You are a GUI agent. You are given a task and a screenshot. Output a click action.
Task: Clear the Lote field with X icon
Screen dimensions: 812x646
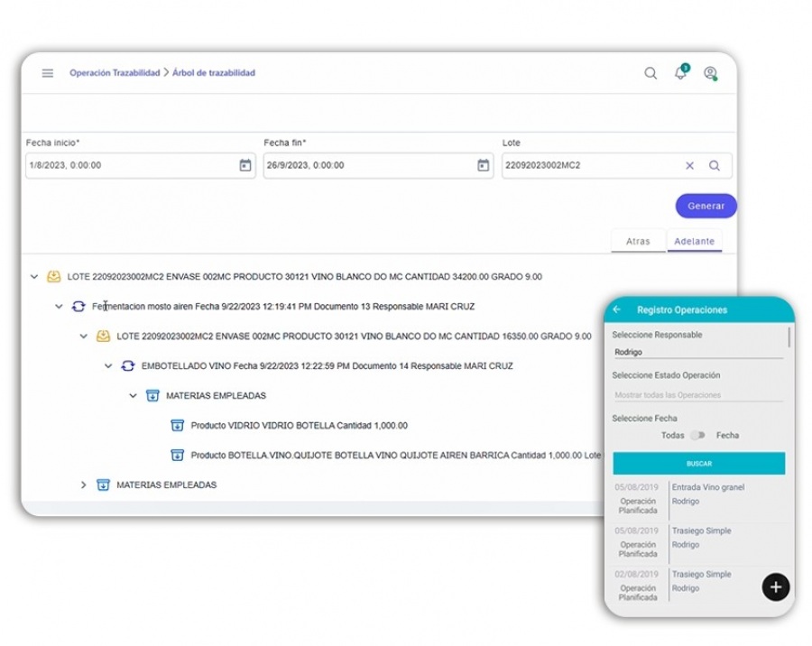tap(689, 165)
